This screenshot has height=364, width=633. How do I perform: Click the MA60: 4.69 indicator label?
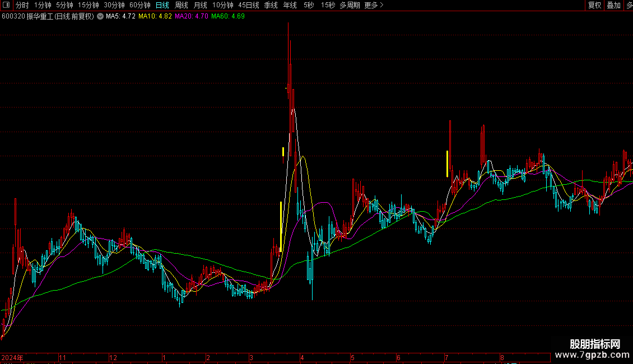point(227,16)
